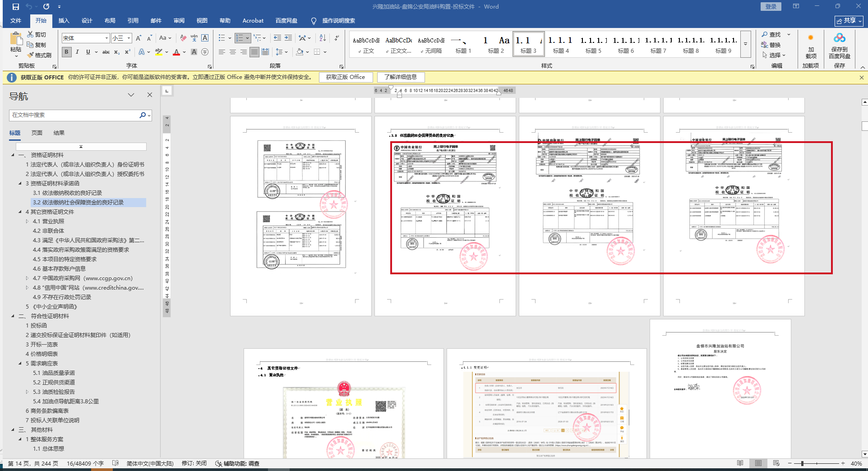This screenshot has height=471, width=868.
Task: Click the A-Z sort icon
Action: pyautogui.click(x=323, y=38)
